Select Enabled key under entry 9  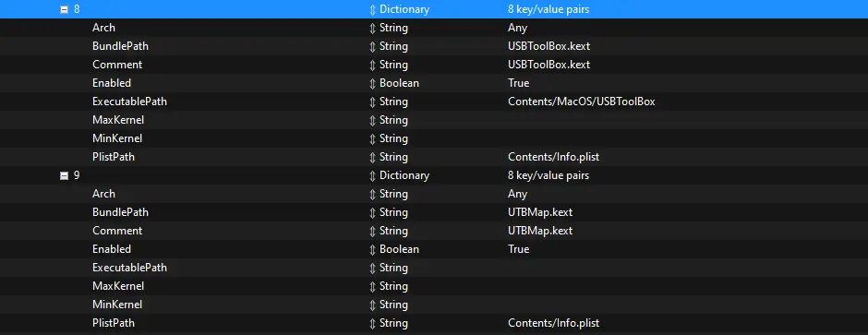tap(112, 249)
